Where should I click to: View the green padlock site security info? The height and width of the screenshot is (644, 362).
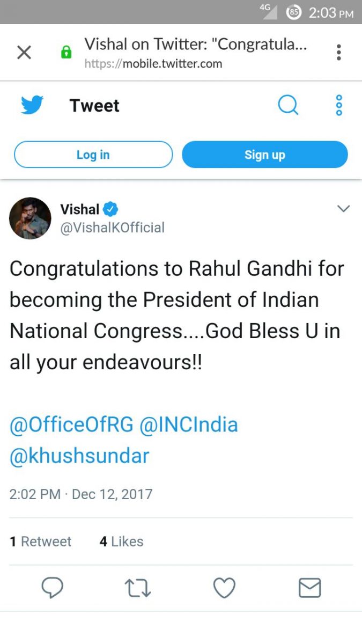[66, 53]
